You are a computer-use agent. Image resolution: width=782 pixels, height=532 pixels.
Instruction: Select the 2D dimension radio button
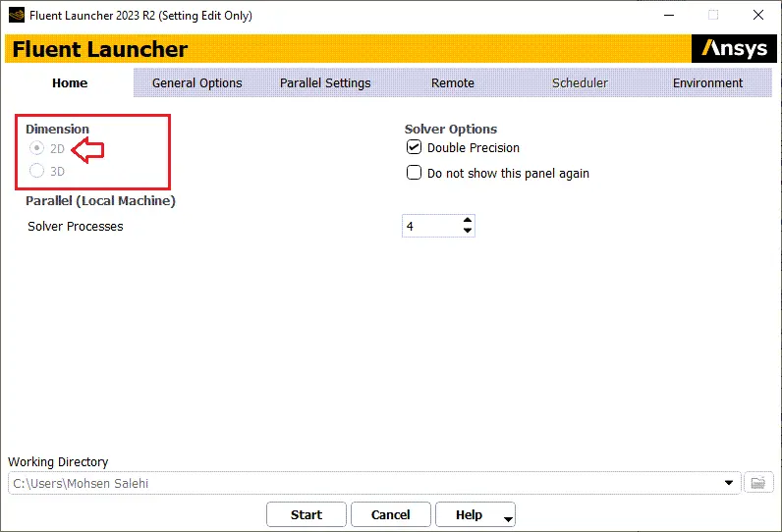(x=36, y=148)
